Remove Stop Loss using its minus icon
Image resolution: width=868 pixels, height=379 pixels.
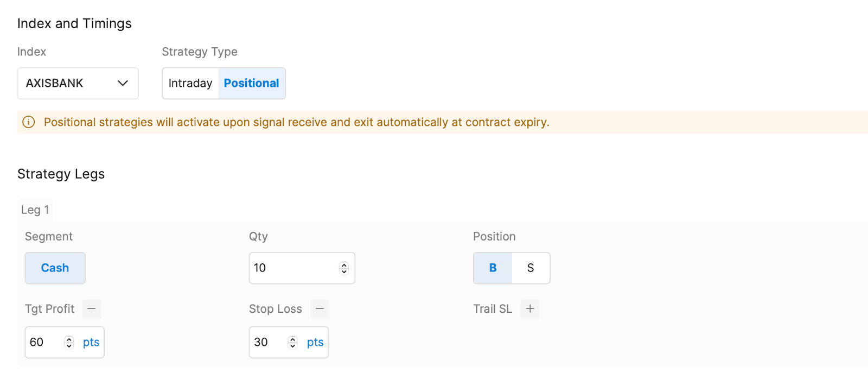click(319, 308)
